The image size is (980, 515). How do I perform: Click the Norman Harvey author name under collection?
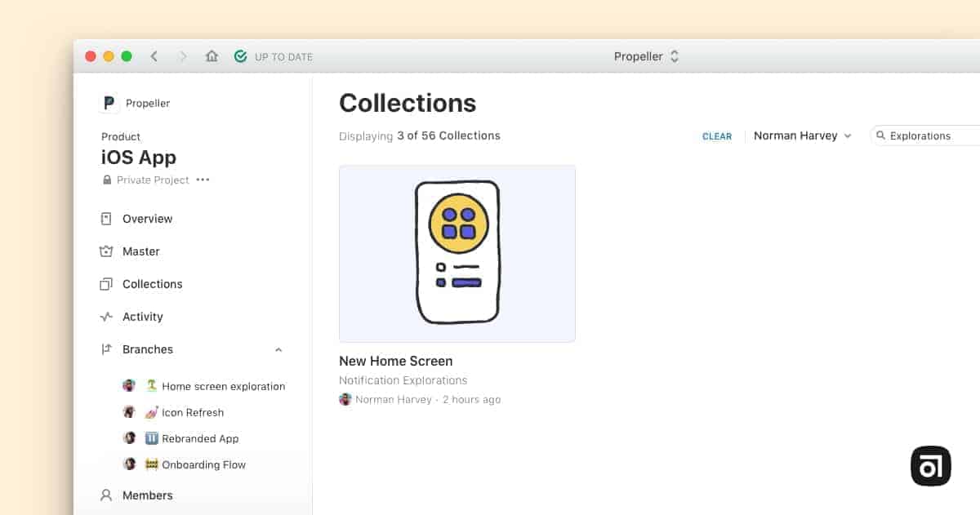point(394,400)
